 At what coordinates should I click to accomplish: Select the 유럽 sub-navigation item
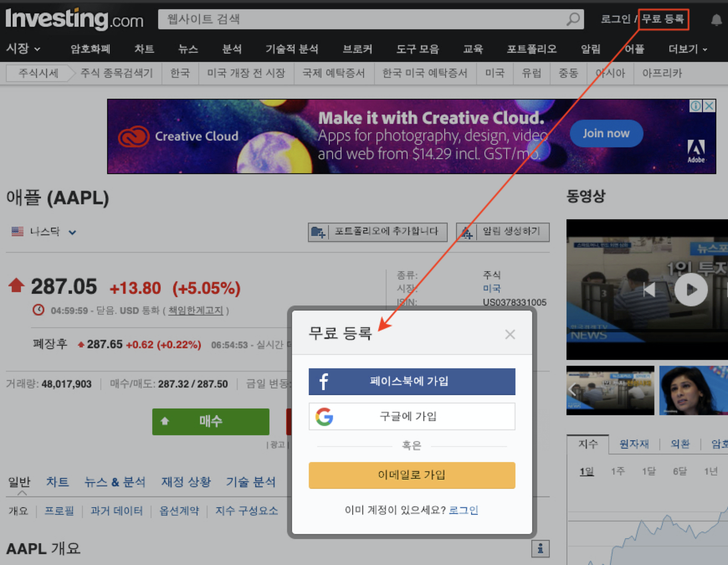(531, 73)
